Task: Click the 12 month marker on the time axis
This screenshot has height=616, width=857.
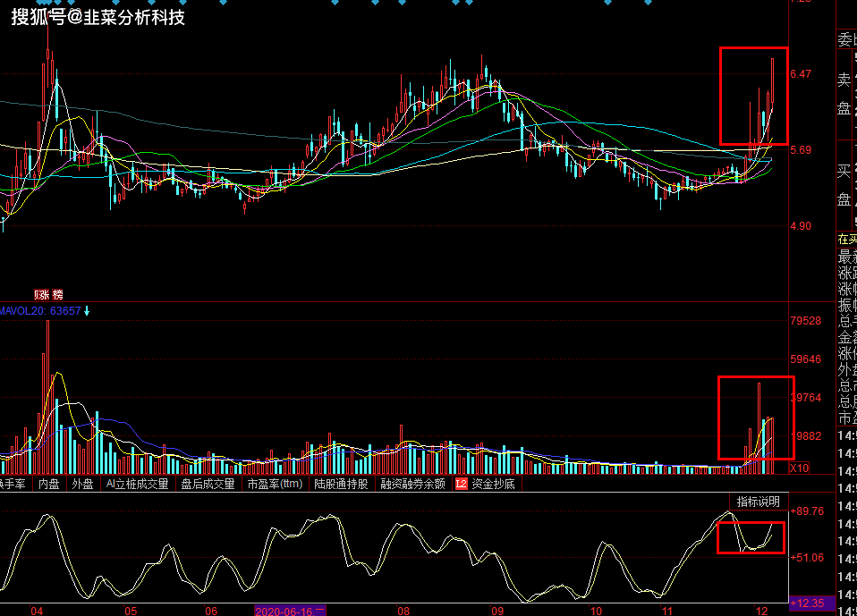Action: point(761,611)
